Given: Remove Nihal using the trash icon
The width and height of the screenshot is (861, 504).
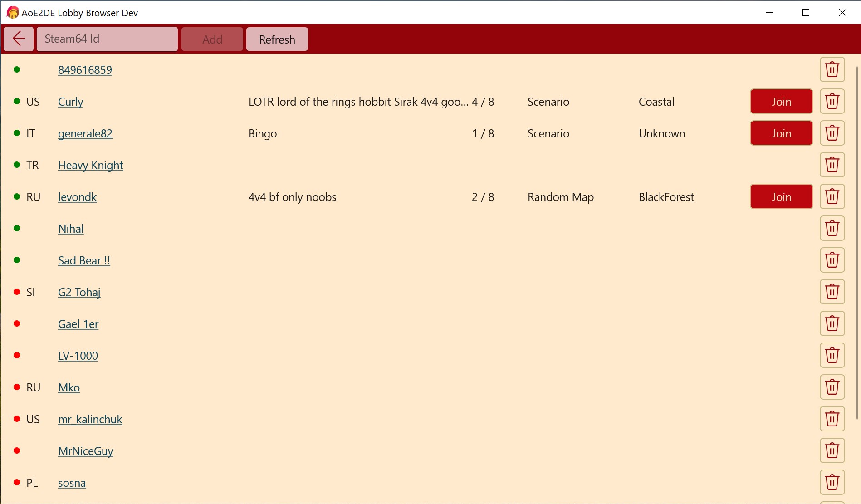Looking at the screenshot, I should click(x=832, y=228).
